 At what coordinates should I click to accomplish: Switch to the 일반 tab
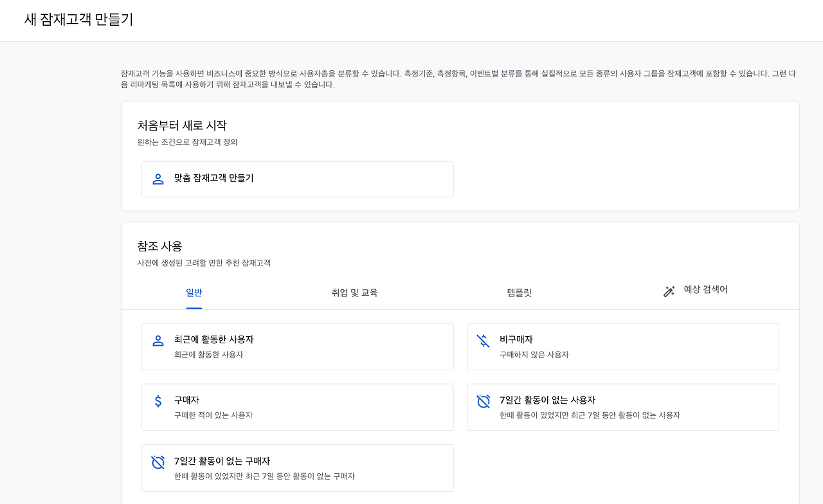194,292
